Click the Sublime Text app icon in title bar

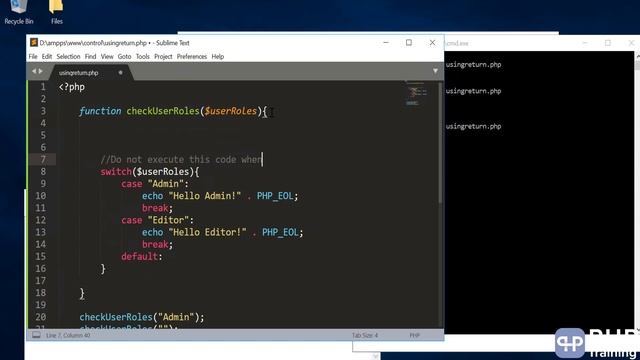click(34, 42)
